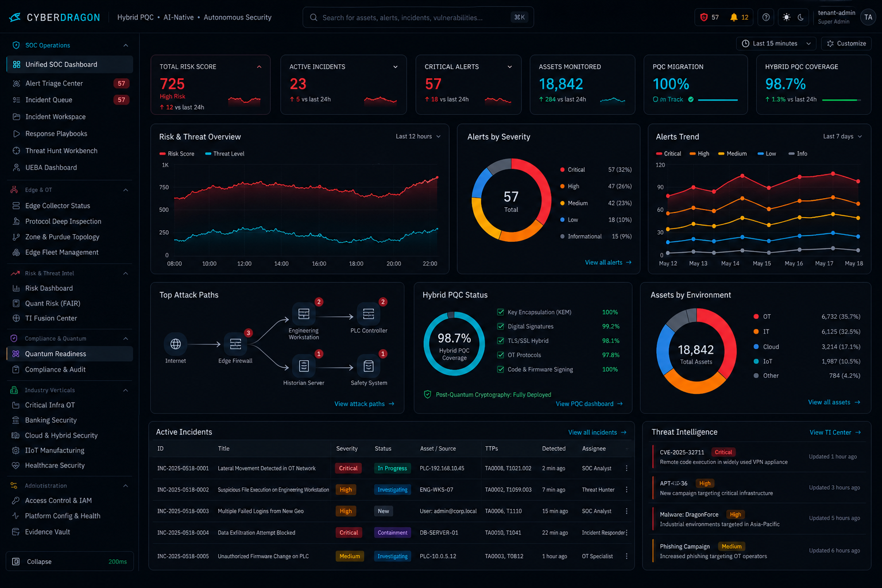Open row actions menu for INC-2025-0518-0002

tap(626, 490)
